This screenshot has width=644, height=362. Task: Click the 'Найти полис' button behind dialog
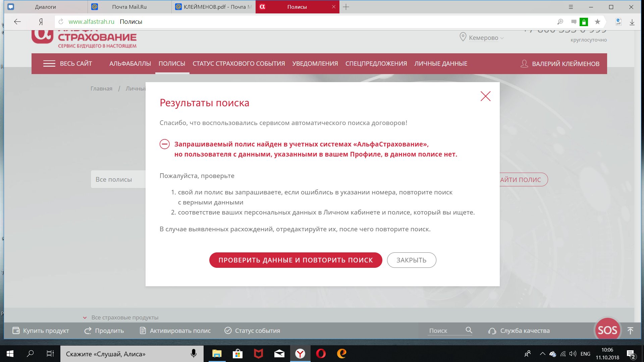point(524,180)
